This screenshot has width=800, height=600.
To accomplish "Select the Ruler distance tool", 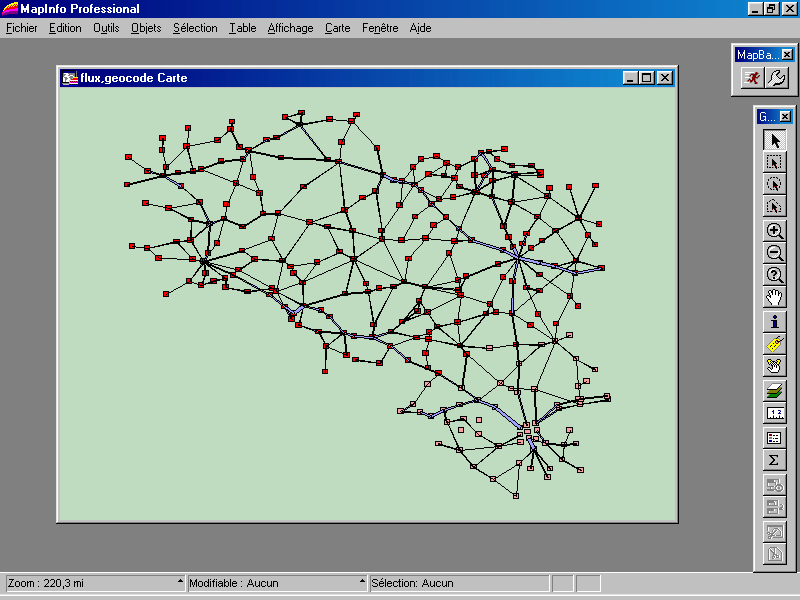I will pos(774,413).
